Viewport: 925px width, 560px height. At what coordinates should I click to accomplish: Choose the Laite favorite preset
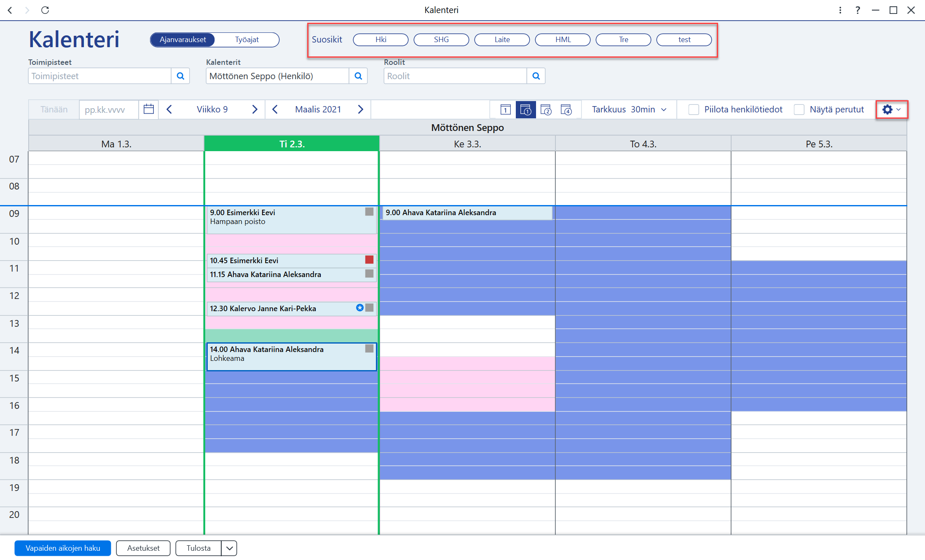[502, 40]
